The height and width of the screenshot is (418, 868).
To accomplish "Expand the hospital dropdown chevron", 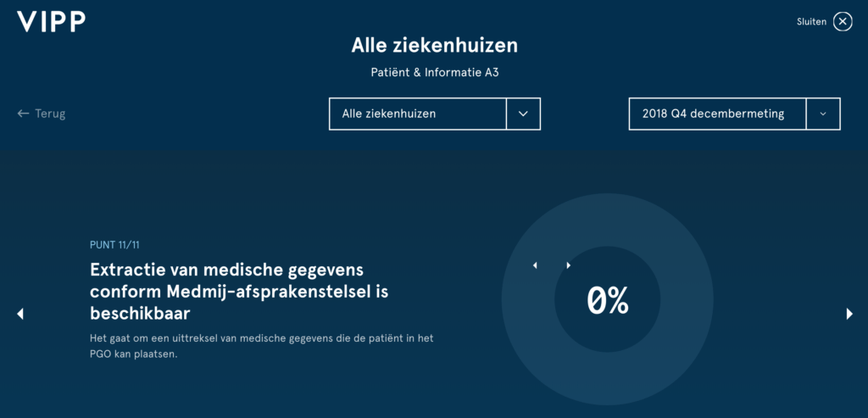I will (523, 114).
